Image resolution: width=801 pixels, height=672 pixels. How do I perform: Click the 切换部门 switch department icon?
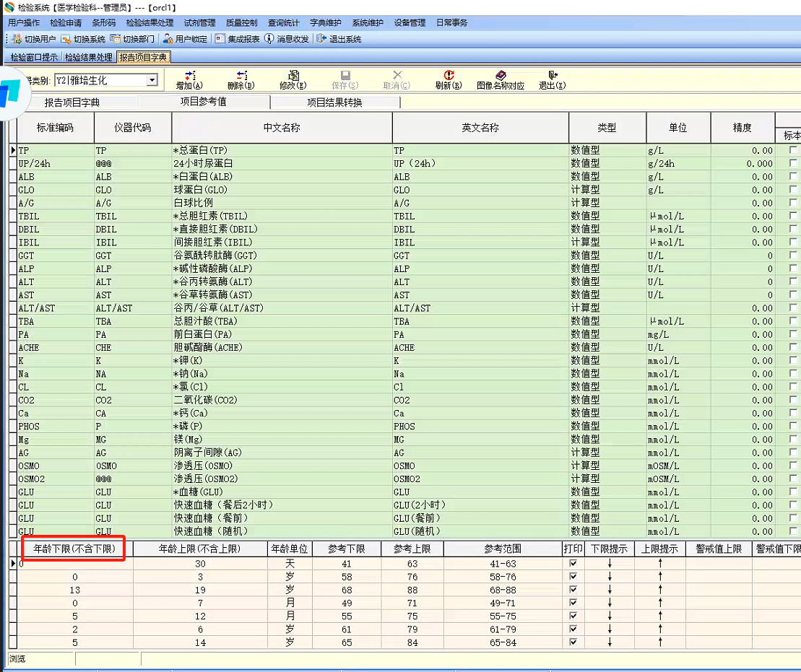(x=116, y=39)
